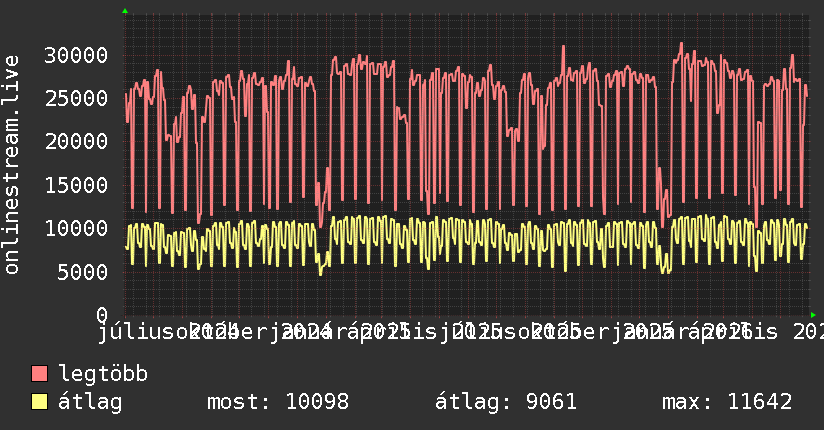The height and width of the screenshot is (430, 824).
Task: Click the átlag: 9061 statistic
Action: pyautogui.click(x=506, y=402)
